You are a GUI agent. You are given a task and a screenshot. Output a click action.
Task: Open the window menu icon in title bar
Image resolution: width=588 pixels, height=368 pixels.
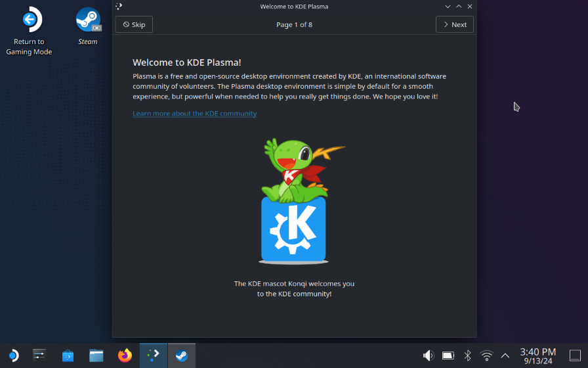(119, 7)
